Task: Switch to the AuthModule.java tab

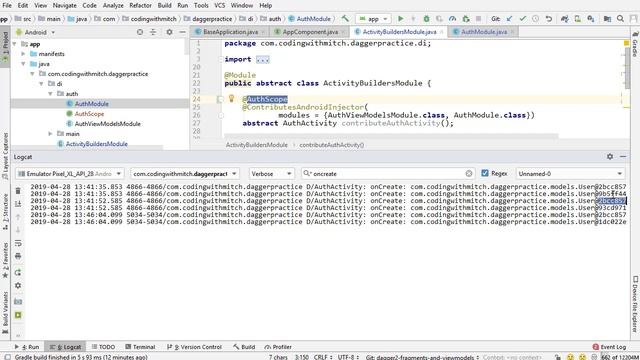Action: pyautogui.click(x=484, y=32)
